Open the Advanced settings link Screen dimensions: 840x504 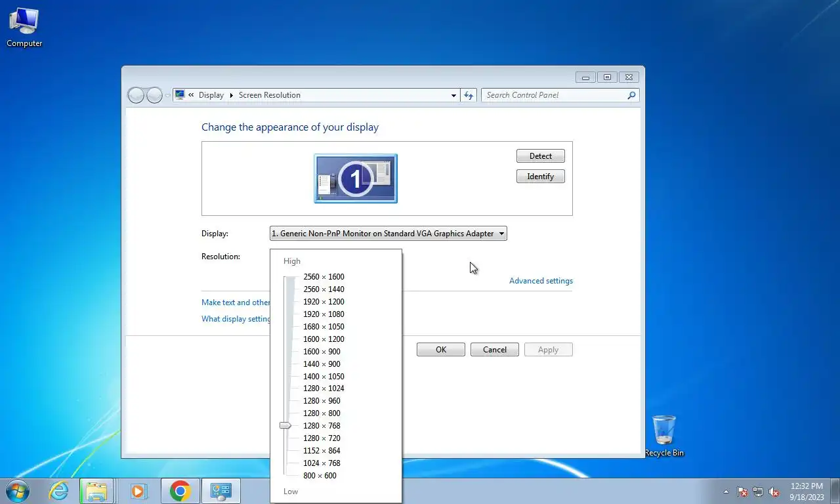click(541, 281)
